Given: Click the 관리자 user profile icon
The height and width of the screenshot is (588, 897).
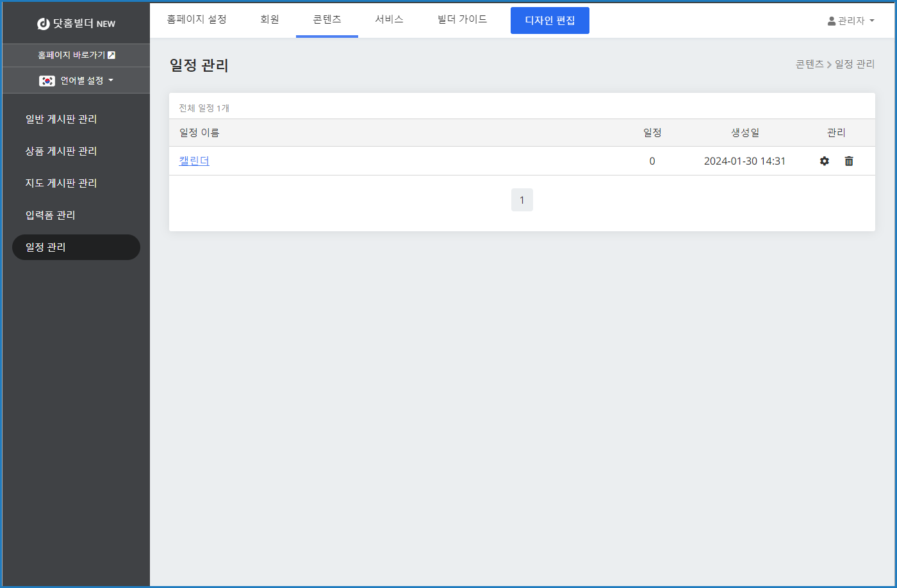Looking at the screenshot, I should tap(832, 21).
